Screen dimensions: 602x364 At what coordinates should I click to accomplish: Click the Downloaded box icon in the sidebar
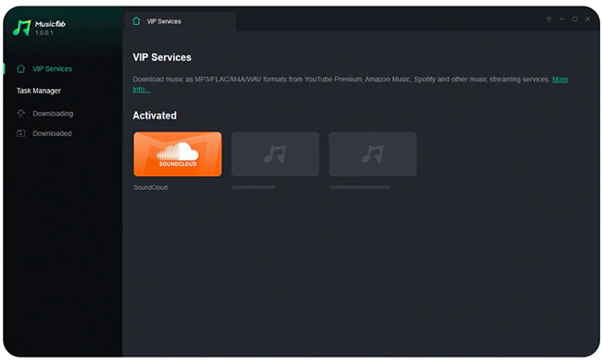20,133
